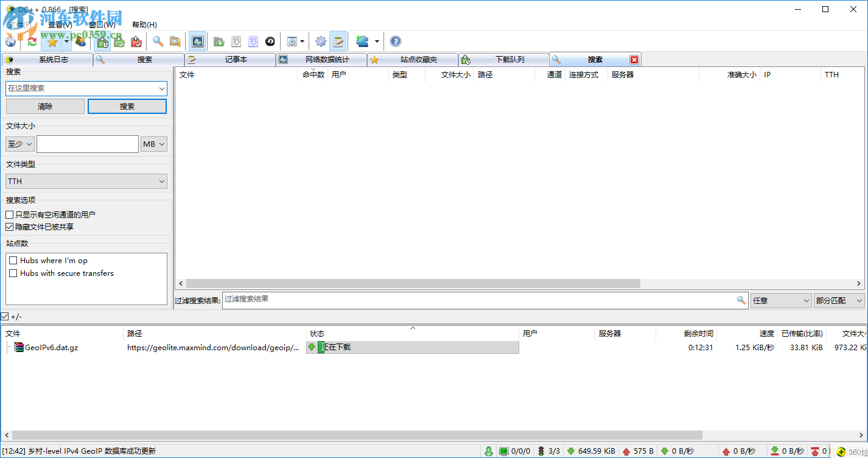868x458 pixels.
Task: Uncheck the hide shared files option
Action: coord(9,227)
